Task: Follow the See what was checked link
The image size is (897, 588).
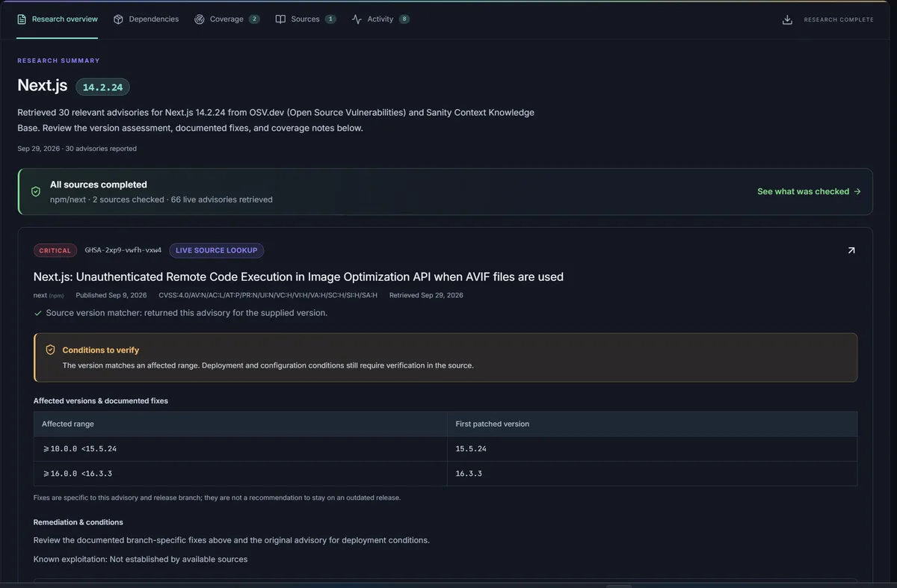Action: tap(809, 192)
